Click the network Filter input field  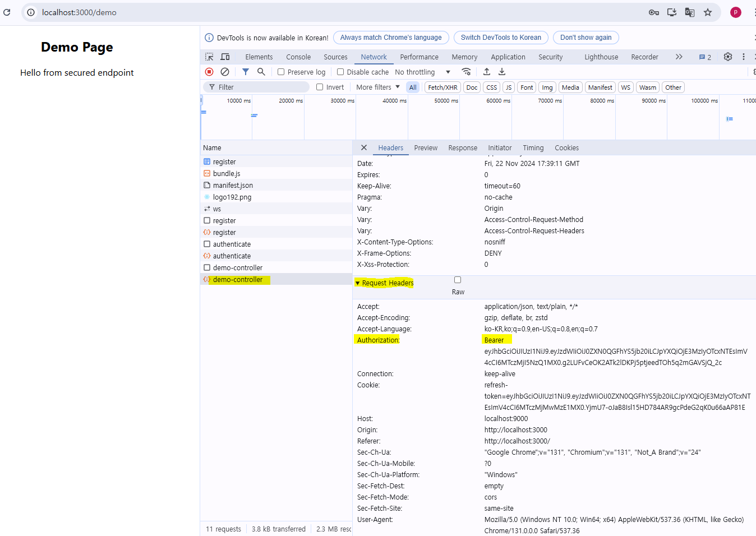[257, 87]
